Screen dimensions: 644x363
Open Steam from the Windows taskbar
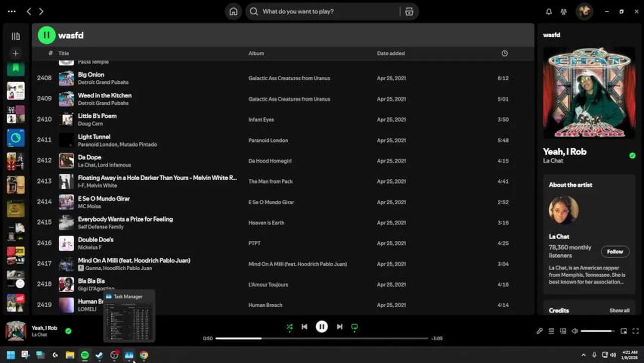[99, 355]
